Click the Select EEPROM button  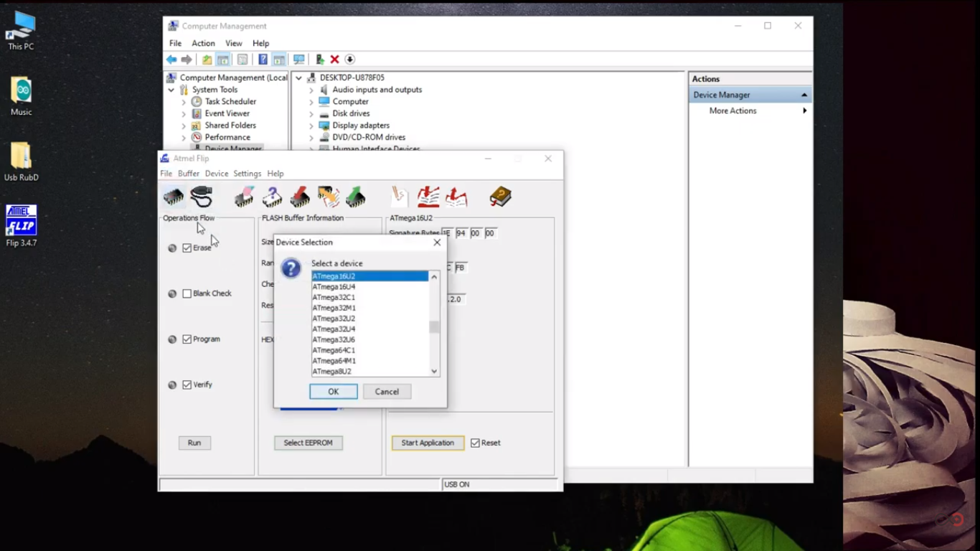(x=308, y=443)
